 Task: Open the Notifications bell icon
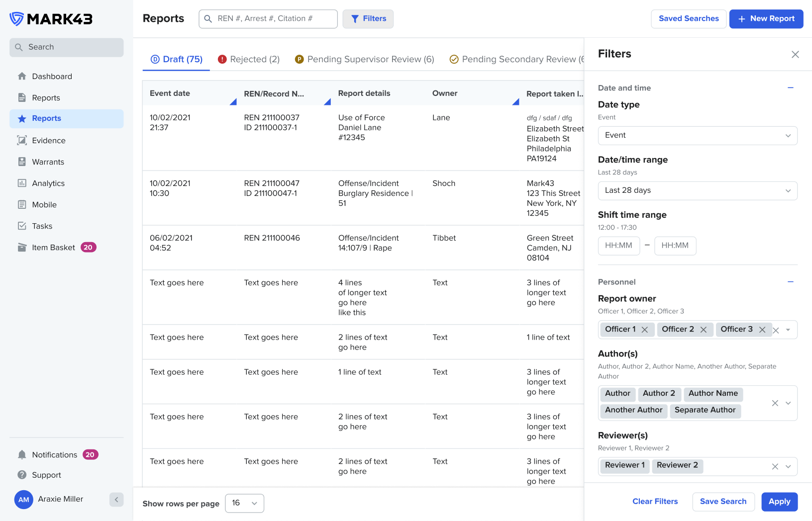point(22,455)
